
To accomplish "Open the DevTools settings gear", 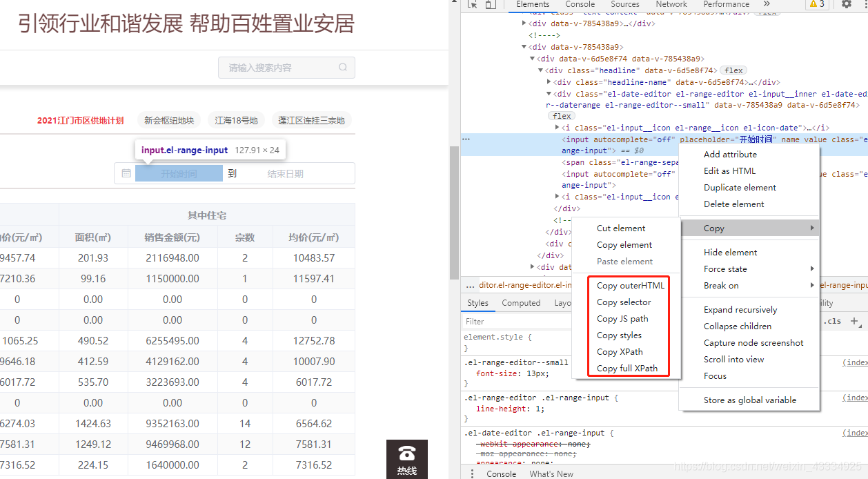I will click(x=847, y=5).
